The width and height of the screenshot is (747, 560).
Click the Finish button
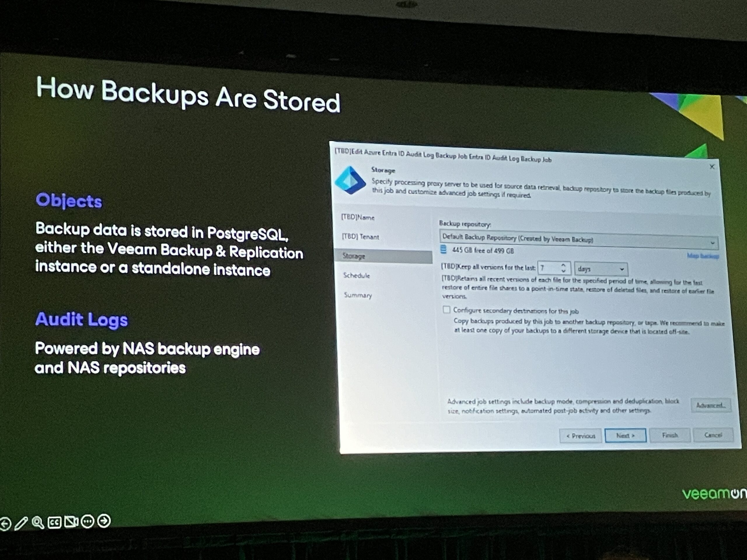[670, 435]
